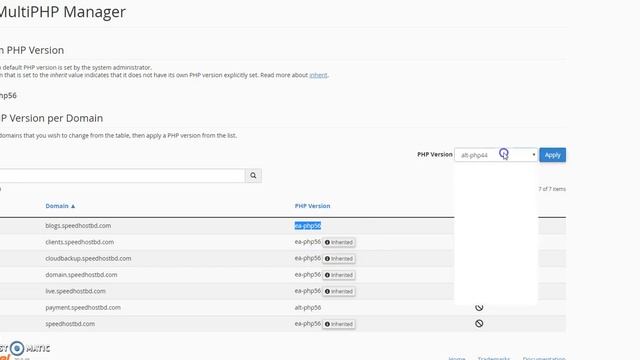640x360 pixels.
Task: Open the PHP Version dropdown
Action: tap(496, 155)
